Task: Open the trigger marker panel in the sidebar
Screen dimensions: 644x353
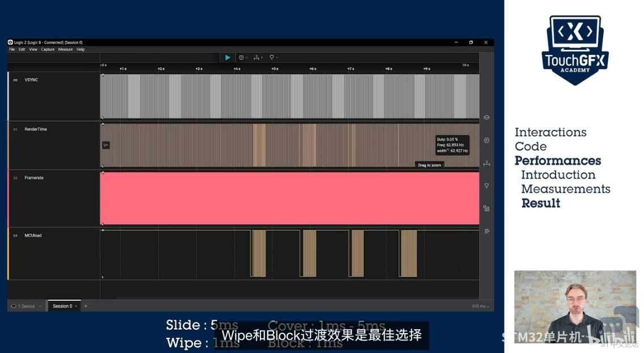Action: click(486, 186)
